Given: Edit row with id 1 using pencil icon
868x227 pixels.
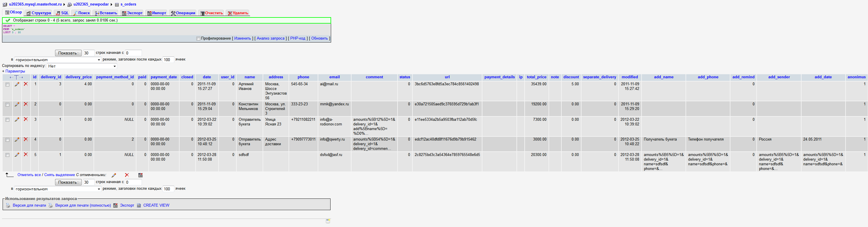Looking at the screenshot, I should 17,84.
